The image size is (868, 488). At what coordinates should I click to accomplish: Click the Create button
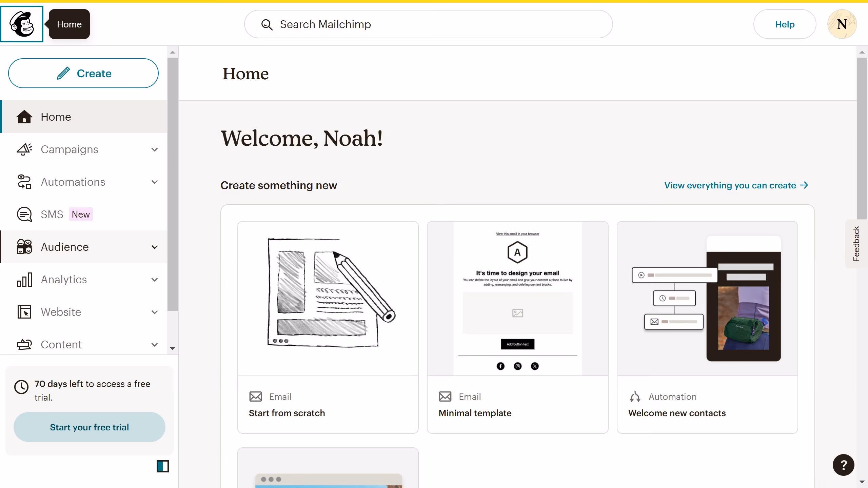(x=83, y=73)
